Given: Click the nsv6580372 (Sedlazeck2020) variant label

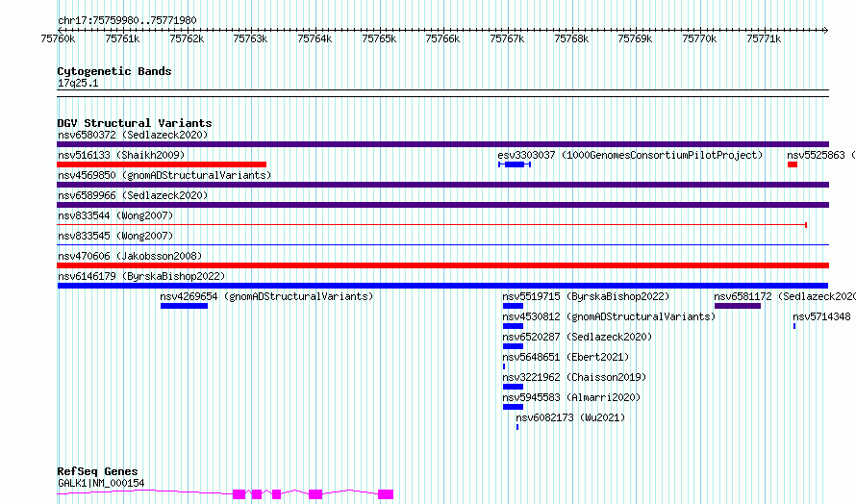Looking at the screenshot, I should (133, 135).
